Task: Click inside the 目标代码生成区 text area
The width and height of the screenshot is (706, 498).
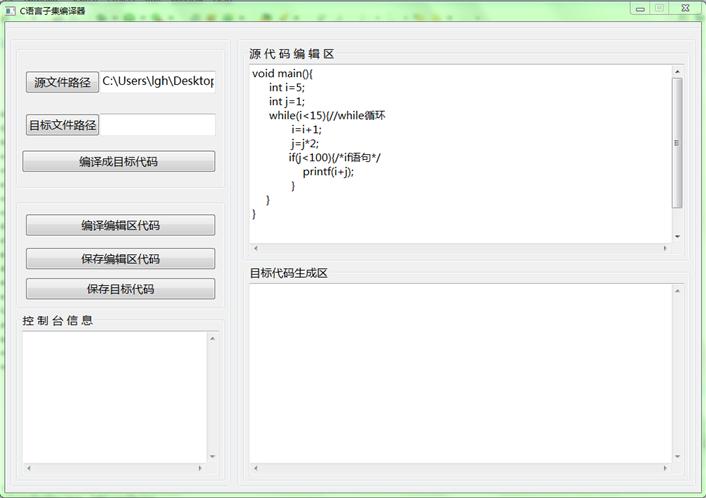Action: pyautogui.click(x=460, y=373)
